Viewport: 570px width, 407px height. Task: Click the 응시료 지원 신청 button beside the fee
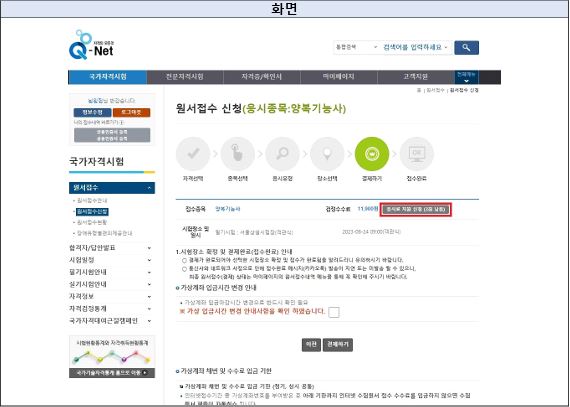[x=416, y=210]
